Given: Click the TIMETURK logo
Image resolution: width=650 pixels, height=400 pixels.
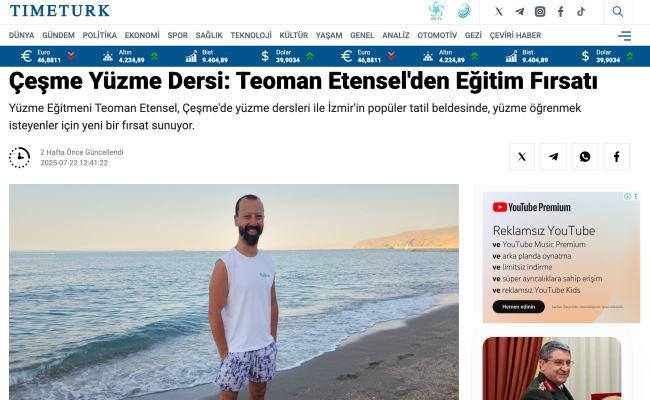Looking at the screenshot, I should pyautogui.click(x=60, y=11).
